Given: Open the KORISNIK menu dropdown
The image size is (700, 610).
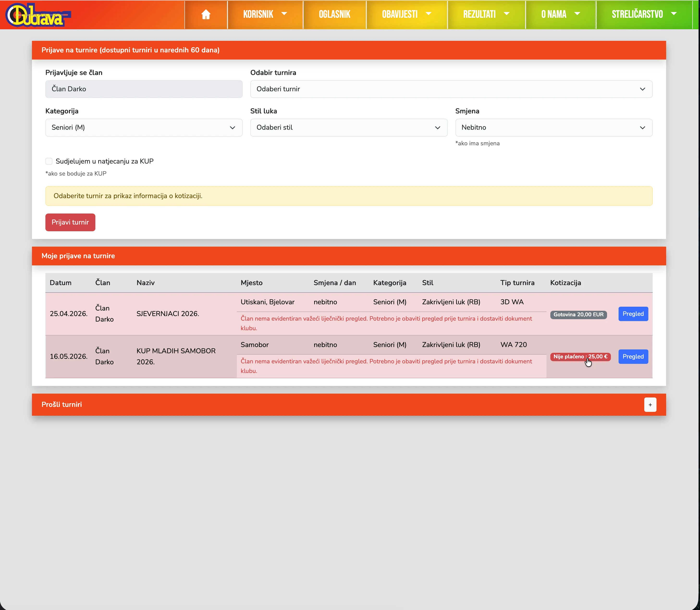Looking at the screenshot, I should [265, 14].
